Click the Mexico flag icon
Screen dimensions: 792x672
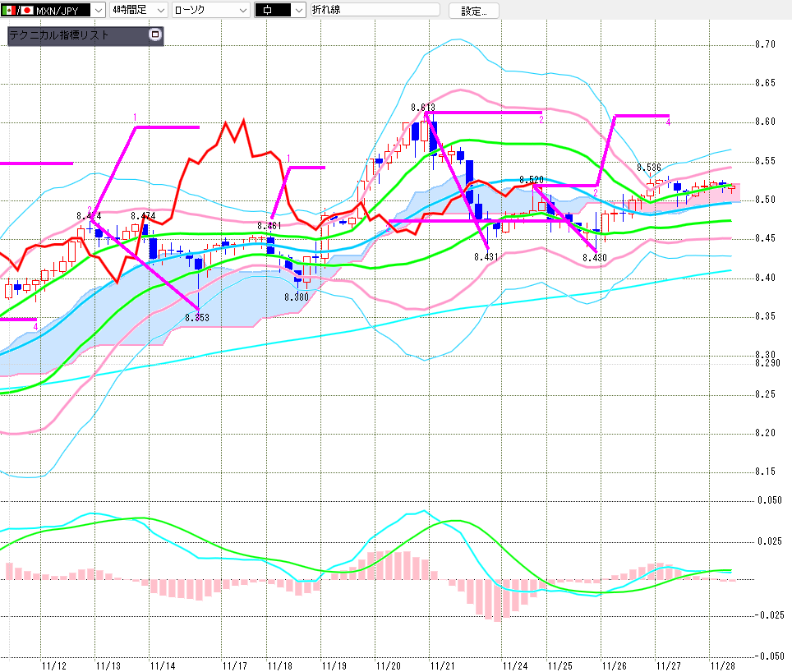[x=8, y=11]
